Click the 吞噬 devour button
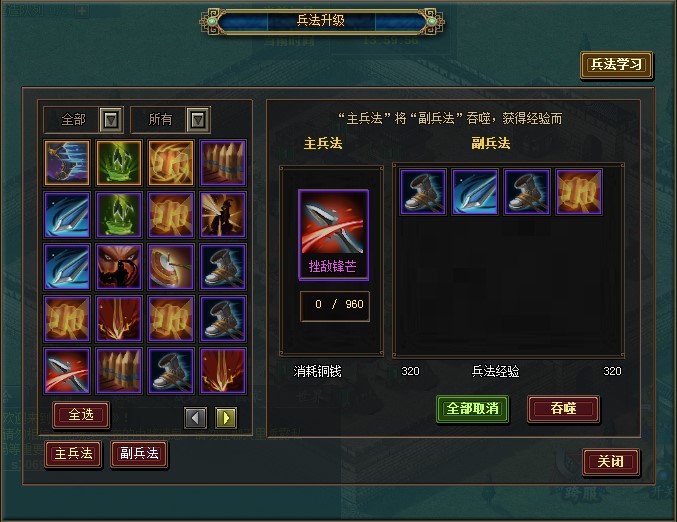677x522 pixels. click(x=563, y=408)
